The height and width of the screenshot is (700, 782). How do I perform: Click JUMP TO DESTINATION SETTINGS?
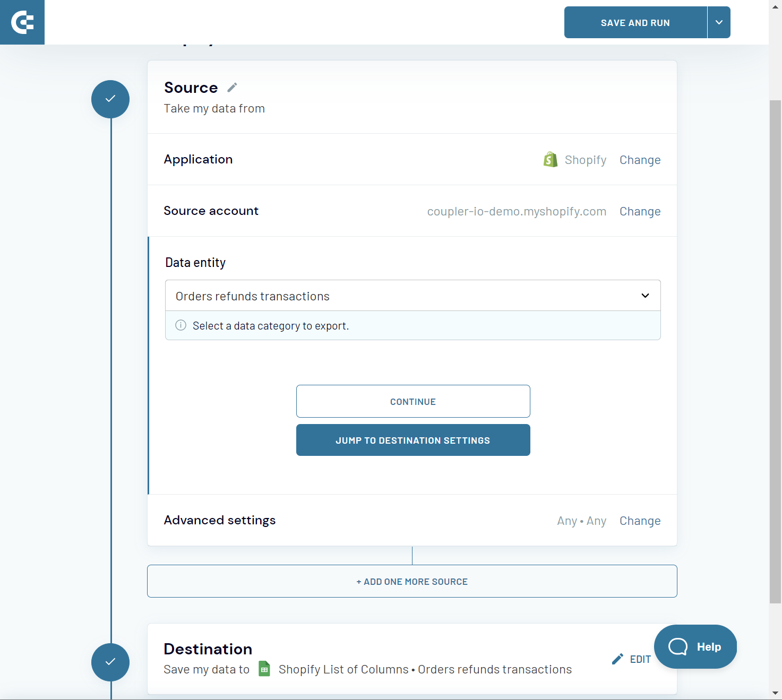click(x=413, y=439)
